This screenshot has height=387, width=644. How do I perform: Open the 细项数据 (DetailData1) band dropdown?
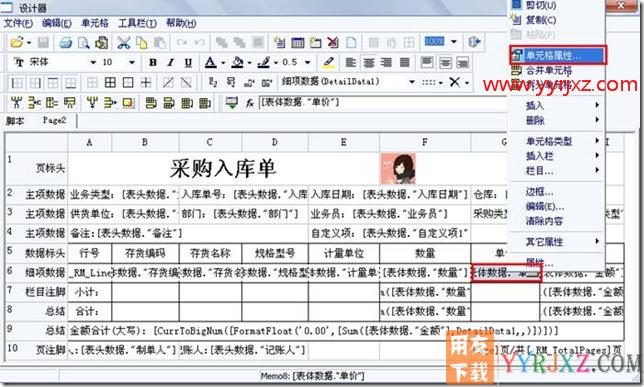point(412,82)
